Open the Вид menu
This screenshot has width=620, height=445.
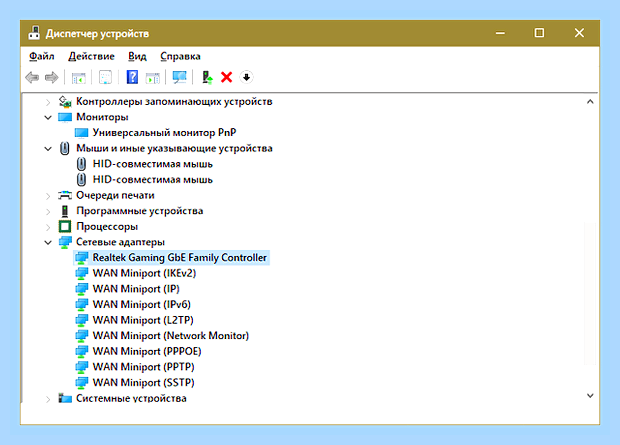coord(137,56)
